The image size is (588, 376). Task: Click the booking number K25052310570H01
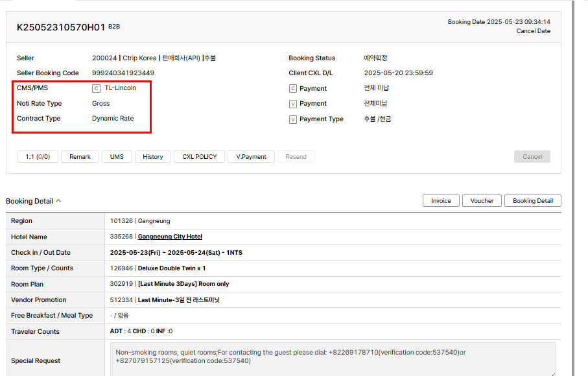[60, 27]
